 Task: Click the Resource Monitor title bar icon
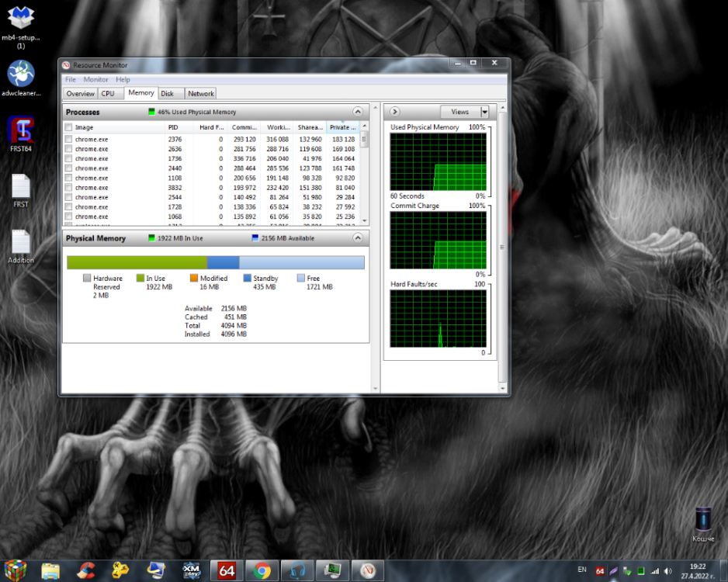click(x=67, y=65)
